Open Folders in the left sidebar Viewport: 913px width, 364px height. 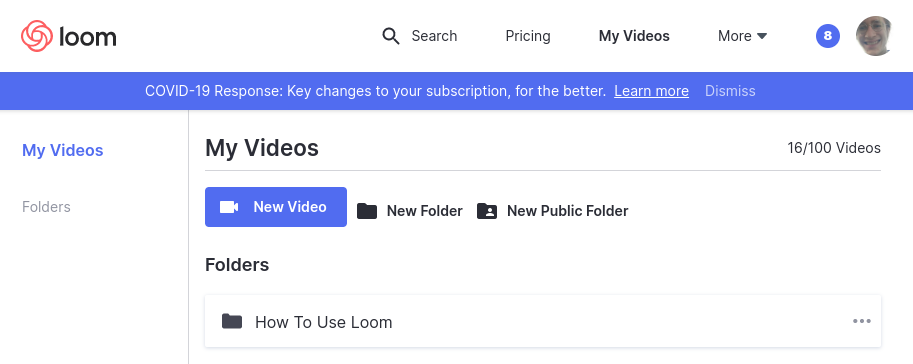[x=47, y=207]
